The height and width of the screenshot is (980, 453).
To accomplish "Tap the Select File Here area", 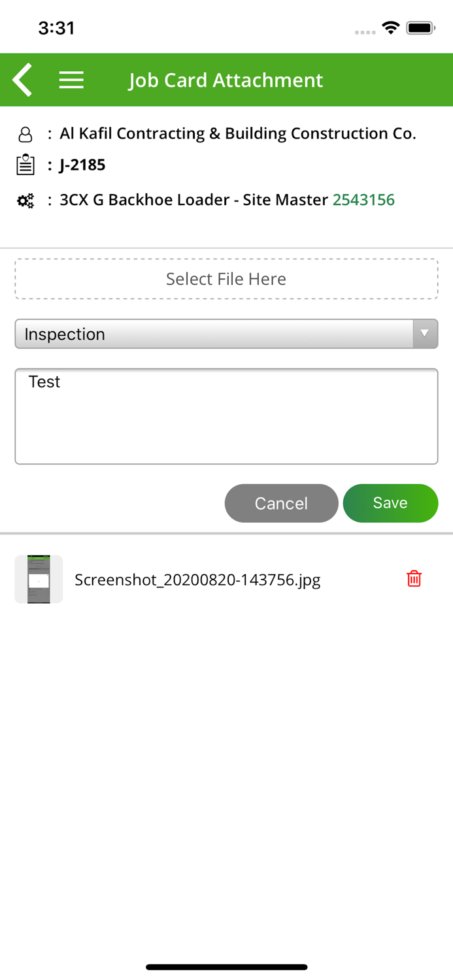I will coord(226,279).
